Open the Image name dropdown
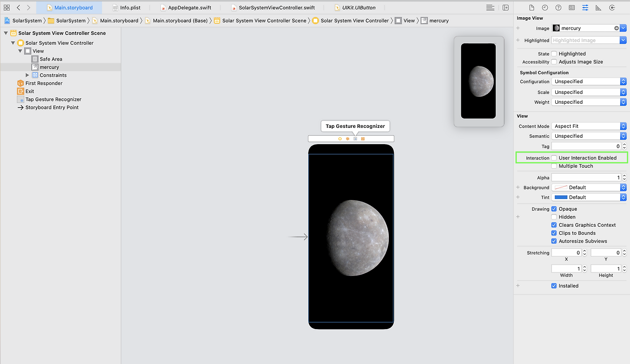This screenshot has width=630, height=364. [623, 29]
